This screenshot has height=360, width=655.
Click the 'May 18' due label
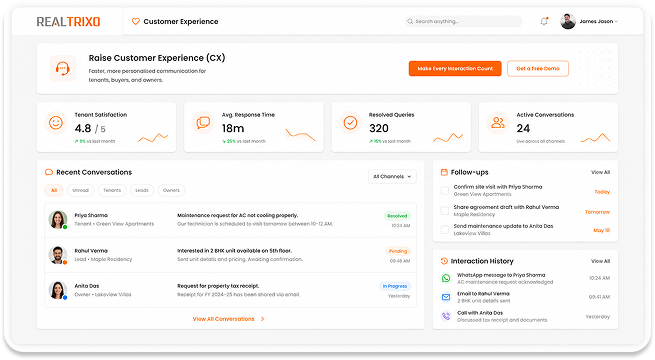click(x=602, y=231)
